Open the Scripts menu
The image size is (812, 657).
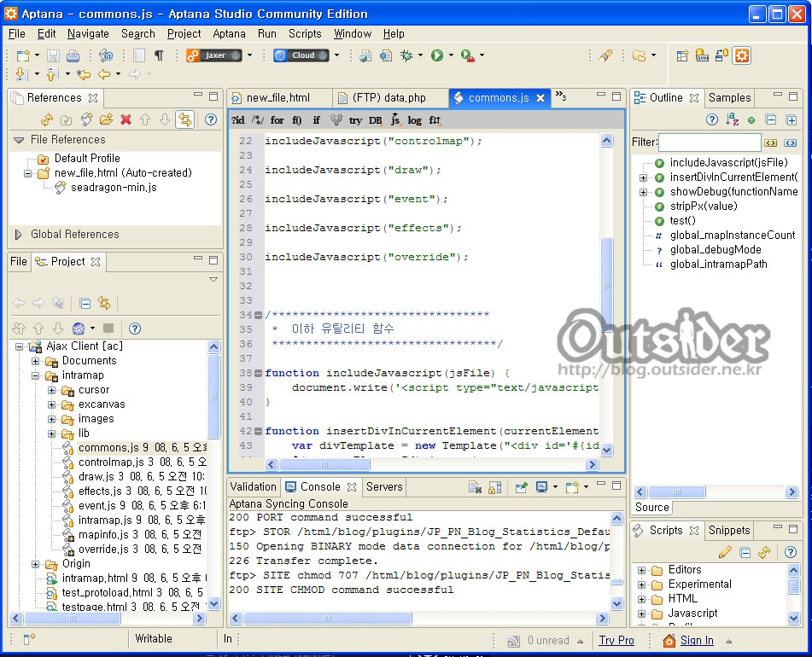click(305, 33)
